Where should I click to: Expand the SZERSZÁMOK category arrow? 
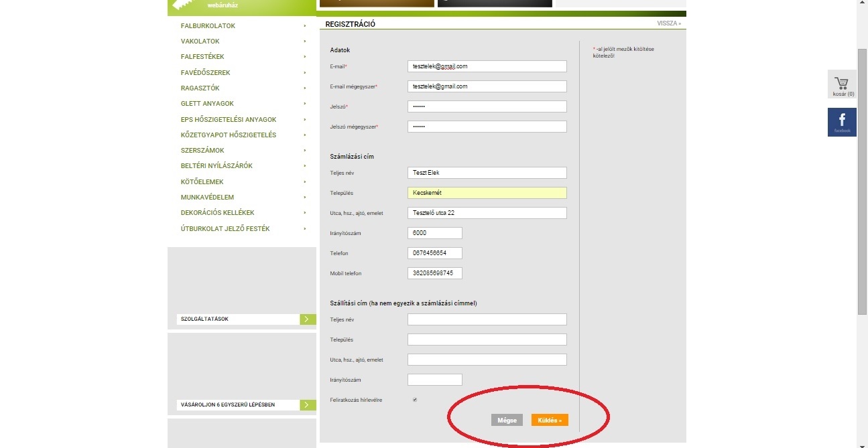coord(305,151)
